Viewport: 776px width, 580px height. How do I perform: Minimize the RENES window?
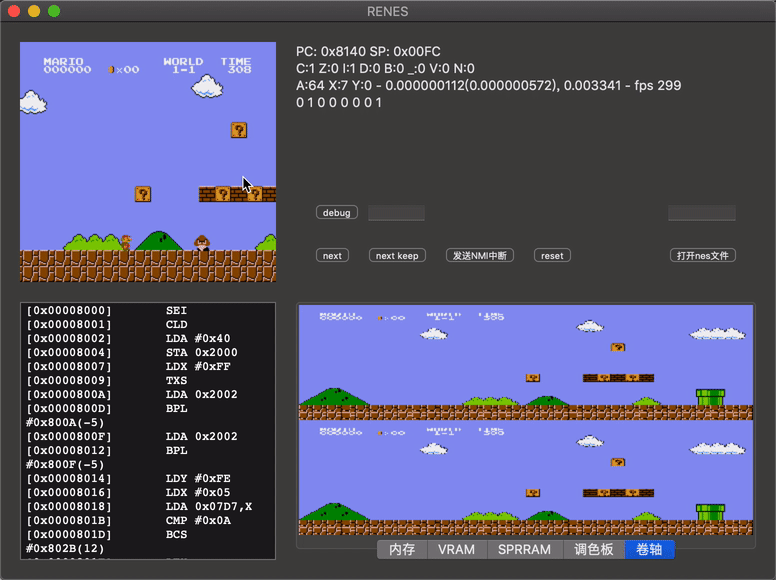tap(34, 11)
